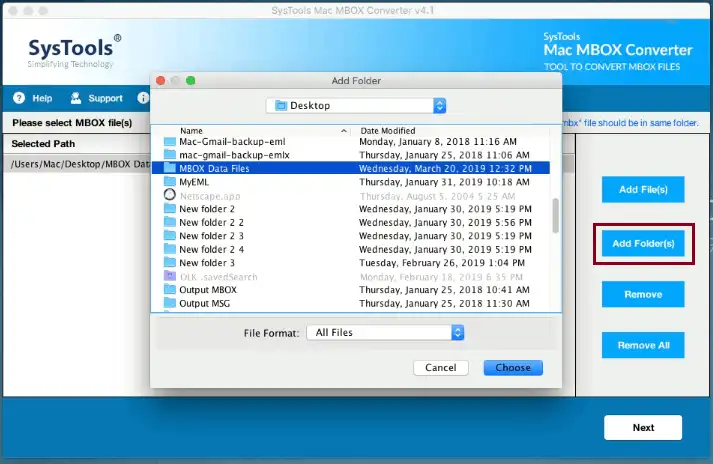Select the mac-gmail-backup-emlx folder name
Screen dimensions: 713x464
[234, 155]
